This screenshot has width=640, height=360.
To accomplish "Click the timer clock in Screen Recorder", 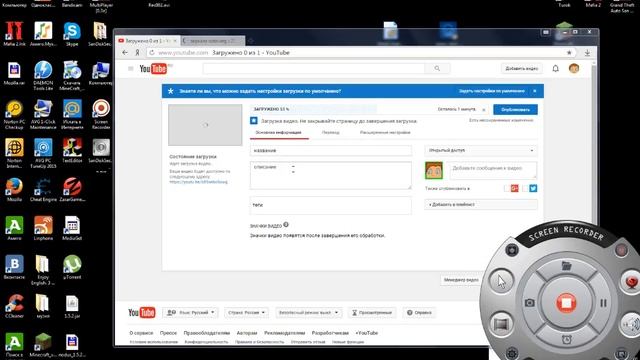I will pyautogui.click(x=566, y=340).
